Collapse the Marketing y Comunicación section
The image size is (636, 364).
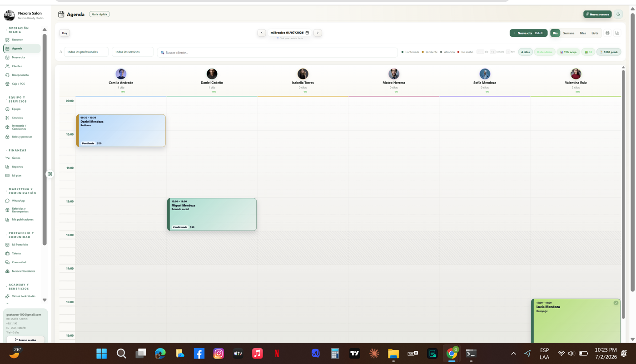tap(22, 191)
